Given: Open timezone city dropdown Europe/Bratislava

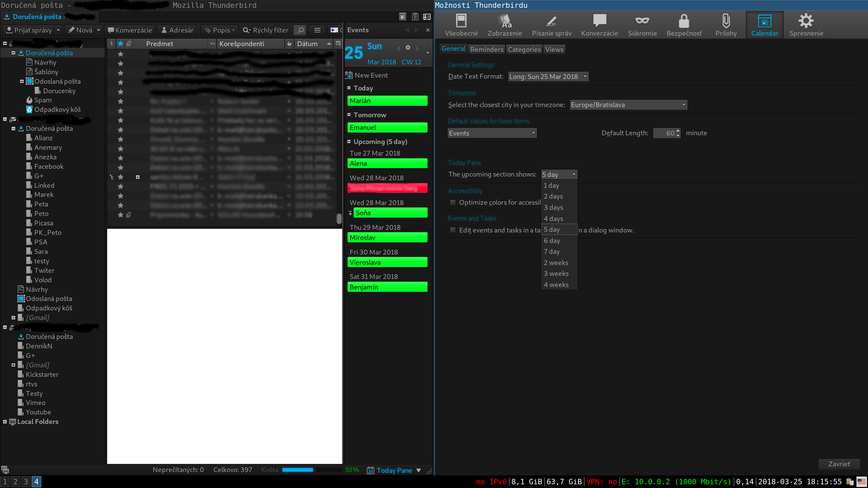Looking at the screenshot, I should click(x=628, y=105).
